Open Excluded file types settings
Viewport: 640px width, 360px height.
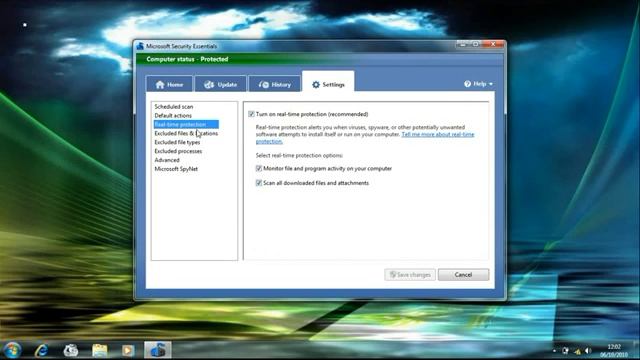pos(177,142)
